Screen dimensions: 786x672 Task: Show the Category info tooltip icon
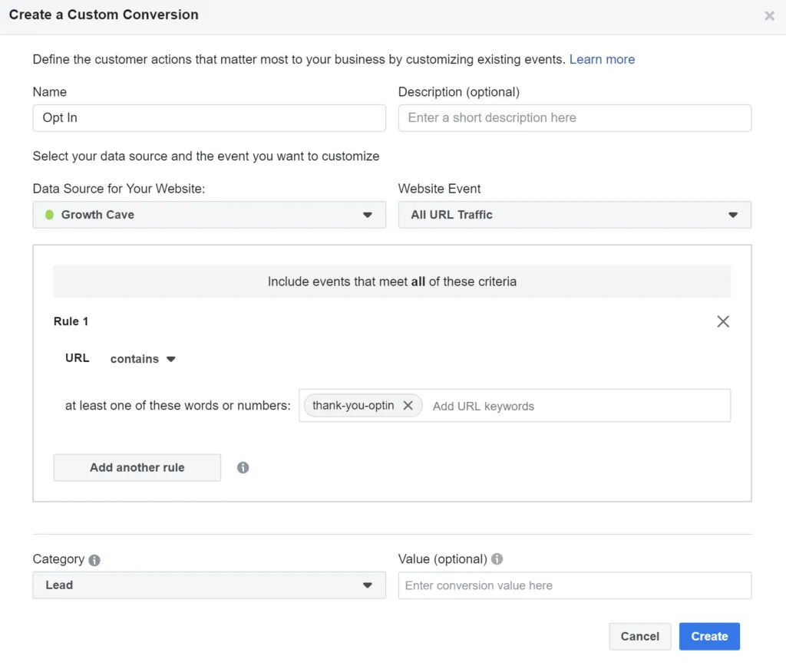94,560
